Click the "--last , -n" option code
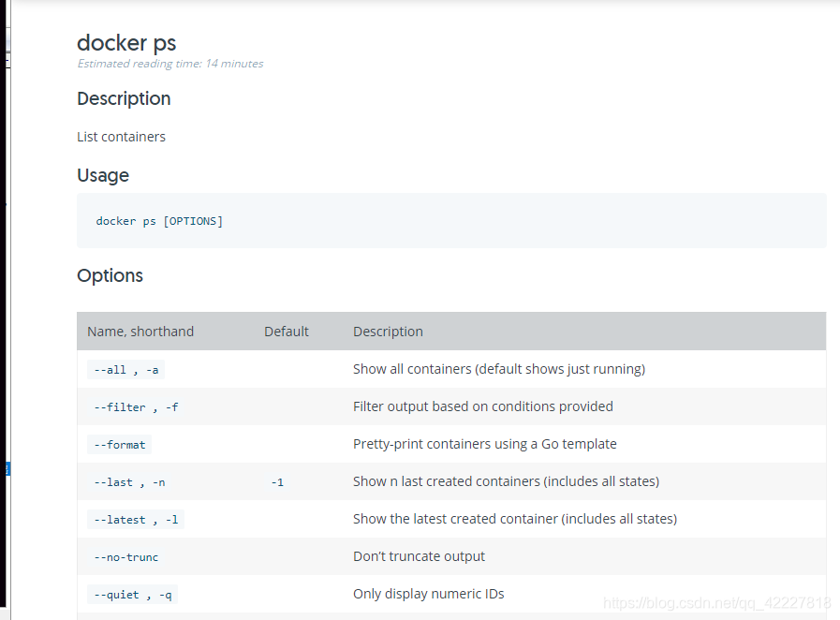Viewport: 840px width, 620px height. point(129,482)
